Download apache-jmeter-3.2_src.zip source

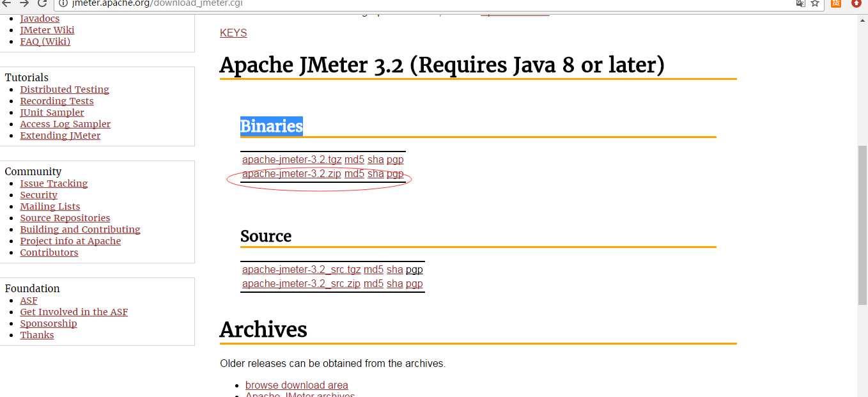pos(301,283)
